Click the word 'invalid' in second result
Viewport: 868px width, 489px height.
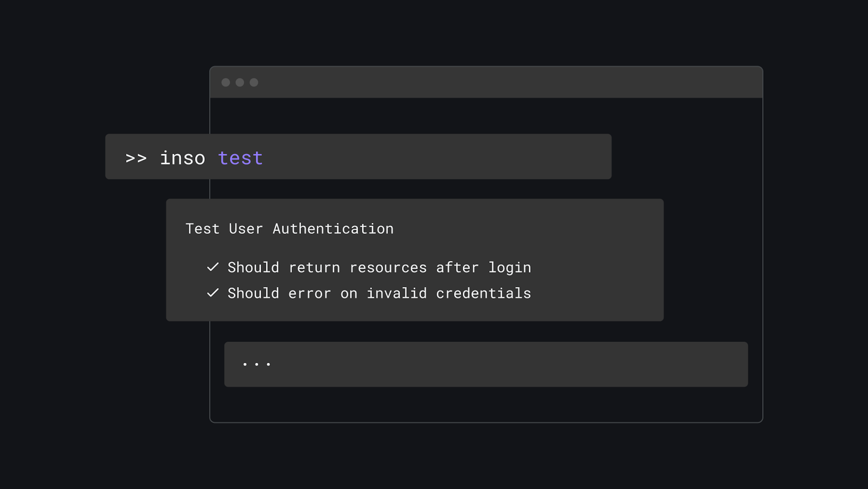point(397,293)
